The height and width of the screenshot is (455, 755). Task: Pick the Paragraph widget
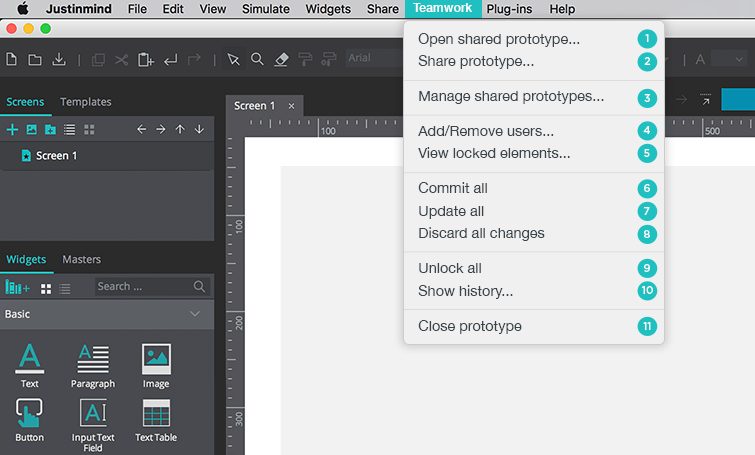(93, 365)
